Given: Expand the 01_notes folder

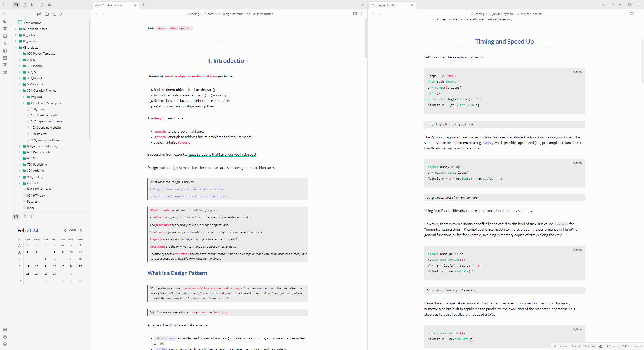Looking at the screenshot, I should (16, 35).
